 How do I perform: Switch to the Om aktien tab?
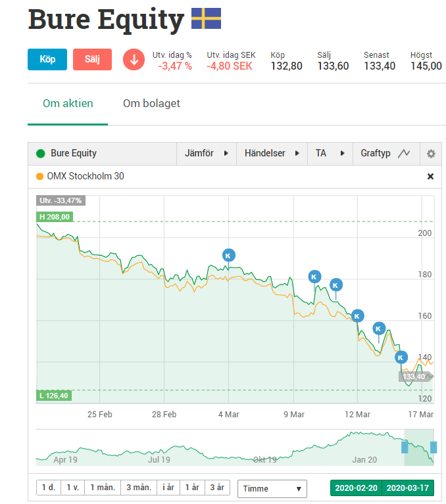click(x=68, y=104)
